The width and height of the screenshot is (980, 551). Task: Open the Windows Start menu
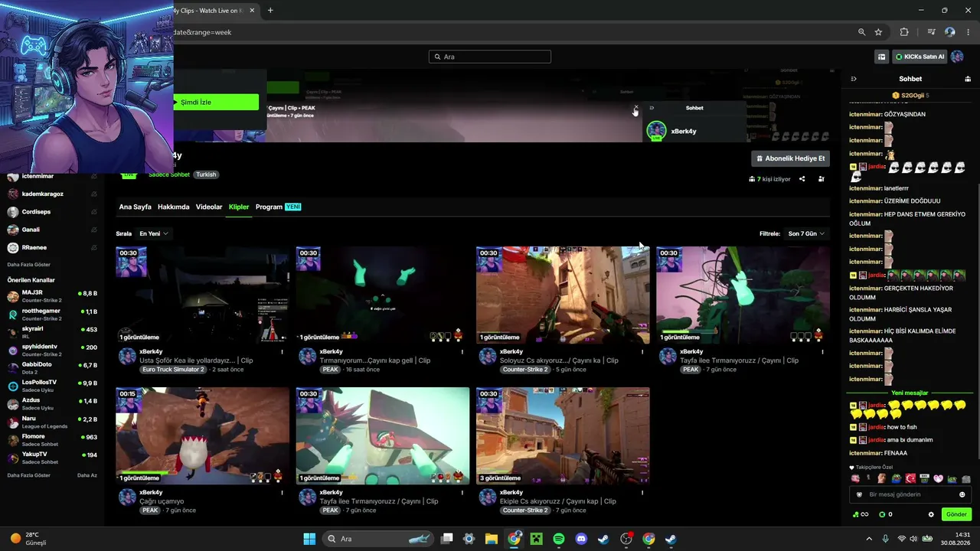(x=309, y=539)
